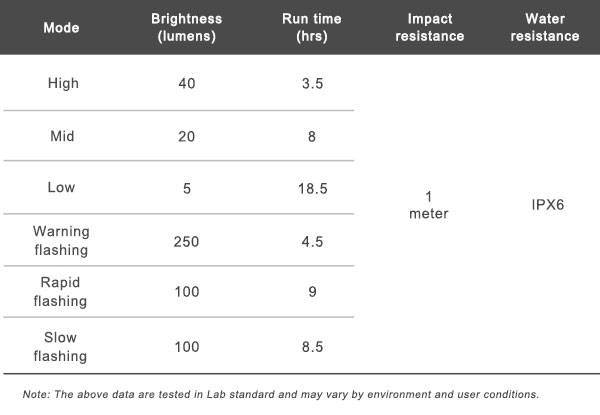The image size is (600, 415).
Task: Click the Slow flashing 8.5 run time
Action: click(x=314, y=343)
